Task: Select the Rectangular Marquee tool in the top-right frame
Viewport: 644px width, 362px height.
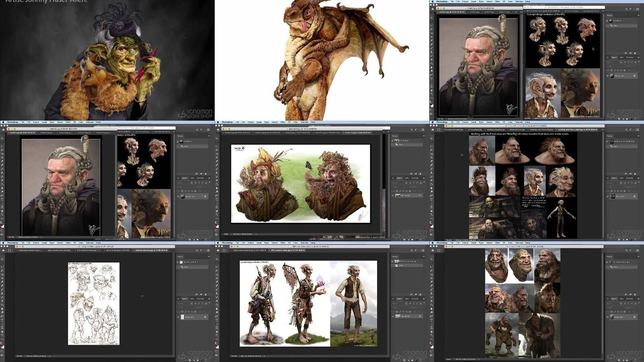Action: pos(431,21)
